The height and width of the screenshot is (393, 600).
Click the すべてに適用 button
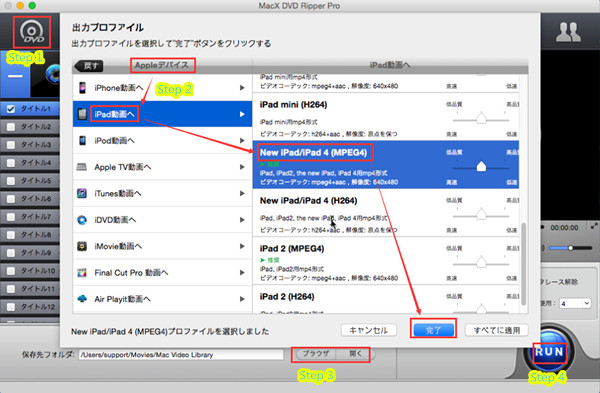pos(497,330)
